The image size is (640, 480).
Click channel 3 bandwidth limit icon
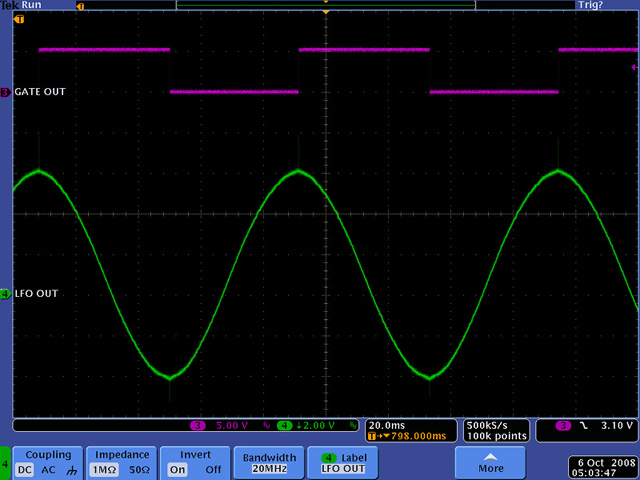(x=267, y=426)
